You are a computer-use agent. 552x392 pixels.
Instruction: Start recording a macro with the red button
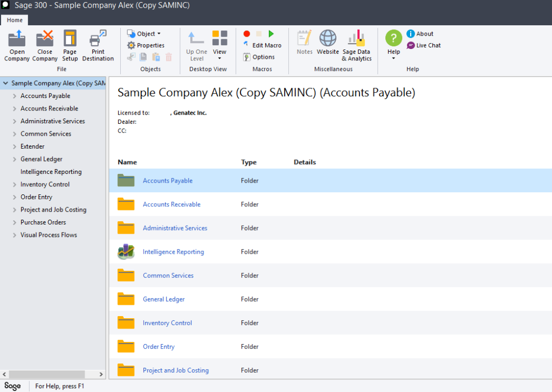pos(246,34)
